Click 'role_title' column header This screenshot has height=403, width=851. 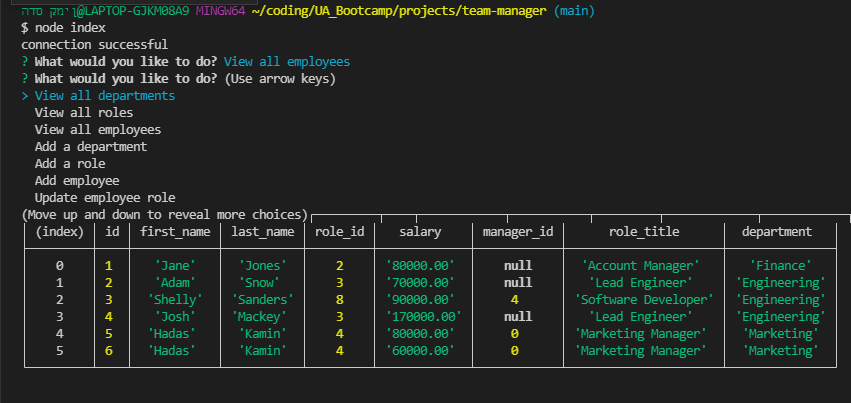[x=644, y=232]
